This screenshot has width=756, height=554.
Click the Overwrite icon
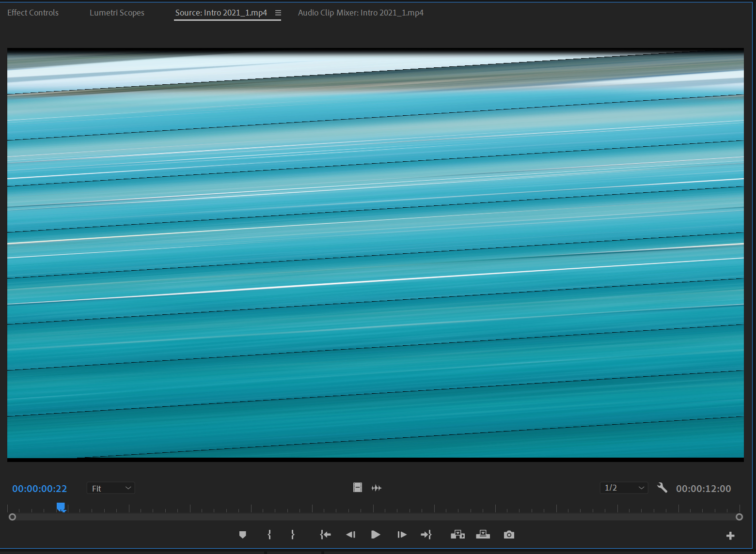click(x=483, y=535)
